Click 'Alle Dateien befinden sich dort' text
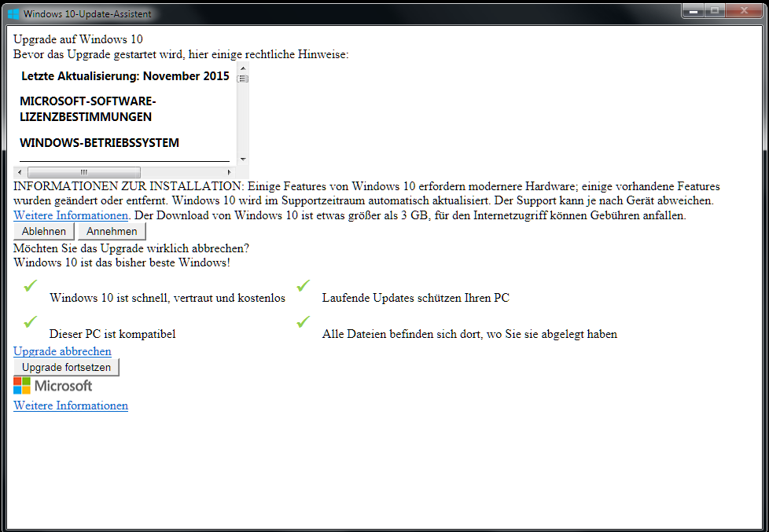769x532 pixels. 469,334
